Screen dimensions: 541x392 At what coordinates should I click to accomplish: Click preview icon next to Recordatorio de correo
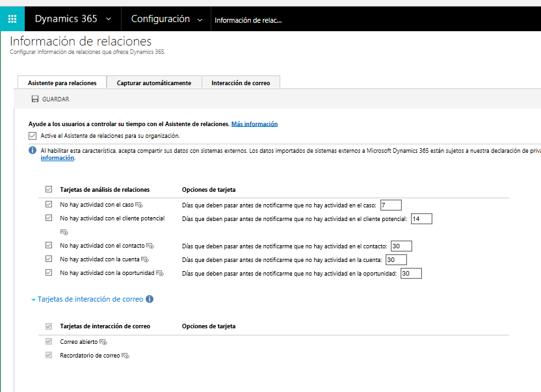tap(126, 356)
